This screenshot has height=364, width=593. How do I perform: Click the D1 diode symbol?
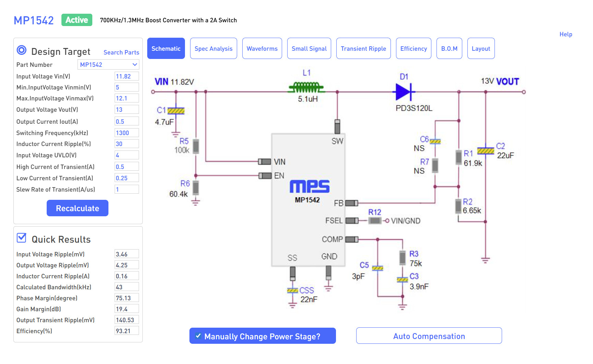(x=403, y=92)
